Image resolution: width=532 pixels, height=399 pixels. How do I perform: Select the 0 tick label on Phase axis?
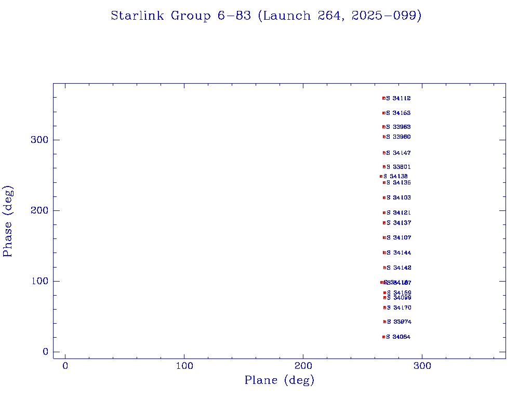click(x=46, y=352)
